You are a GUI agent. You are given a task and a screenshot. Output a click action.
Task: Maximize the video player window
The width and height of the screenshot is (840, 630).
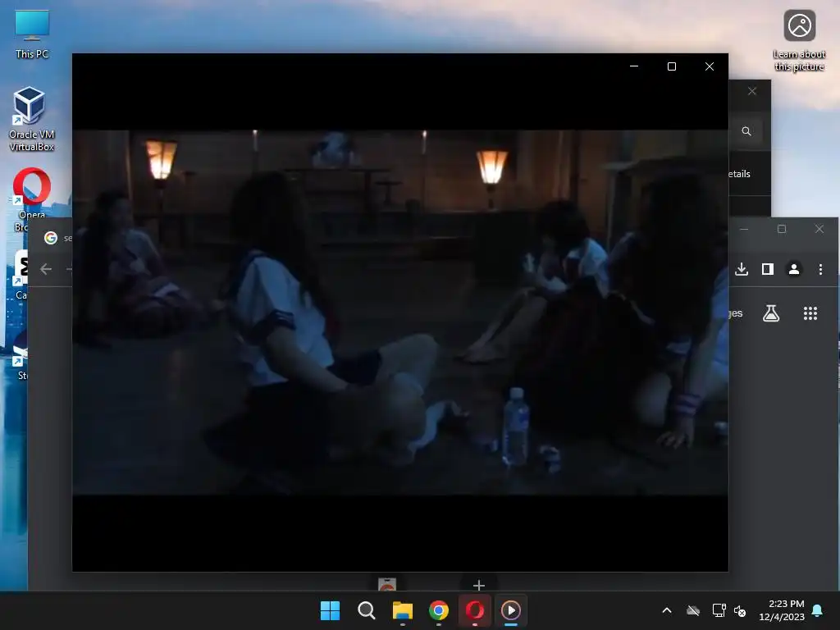coord(671,66)
